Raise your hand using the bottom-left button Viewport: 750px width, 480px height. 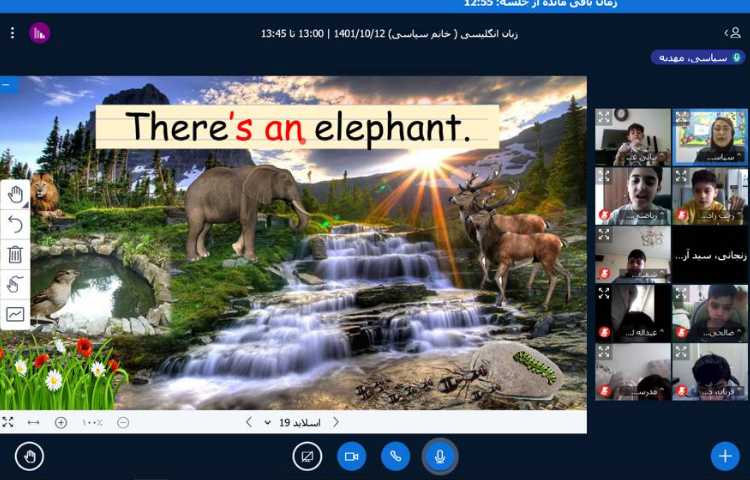coord(29,456)
